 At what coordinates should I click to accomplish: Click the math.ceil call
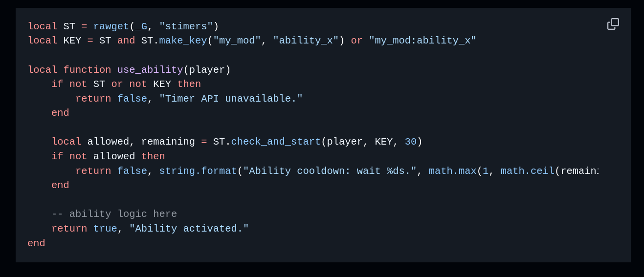coord(527,171)
